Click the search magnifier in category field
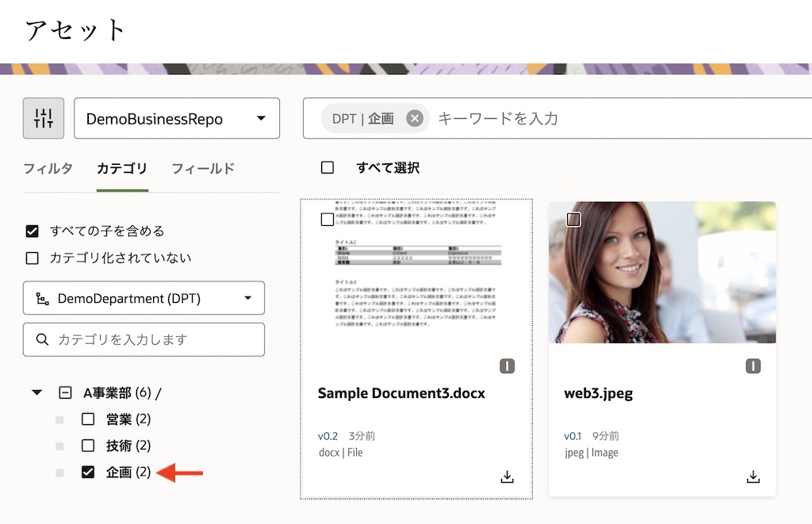 [x=43, y=339]
